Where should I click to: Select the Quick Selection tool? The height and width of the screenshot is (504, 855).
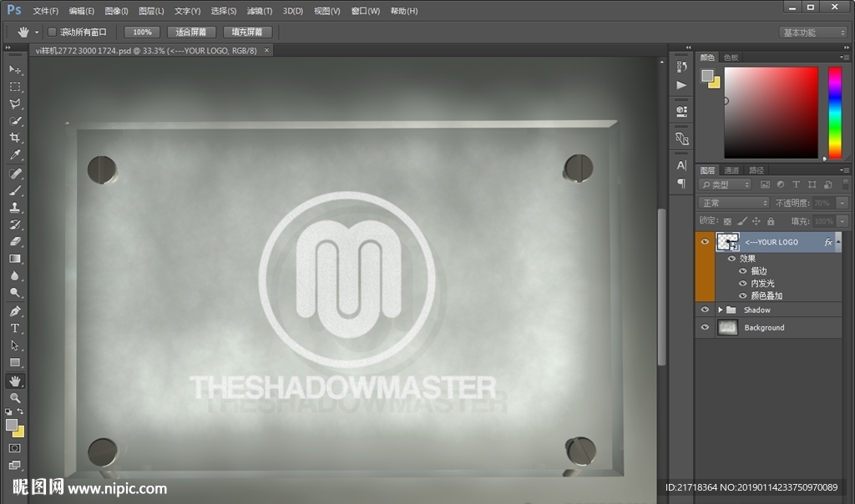pyautogui.click(x=15, y=121)
